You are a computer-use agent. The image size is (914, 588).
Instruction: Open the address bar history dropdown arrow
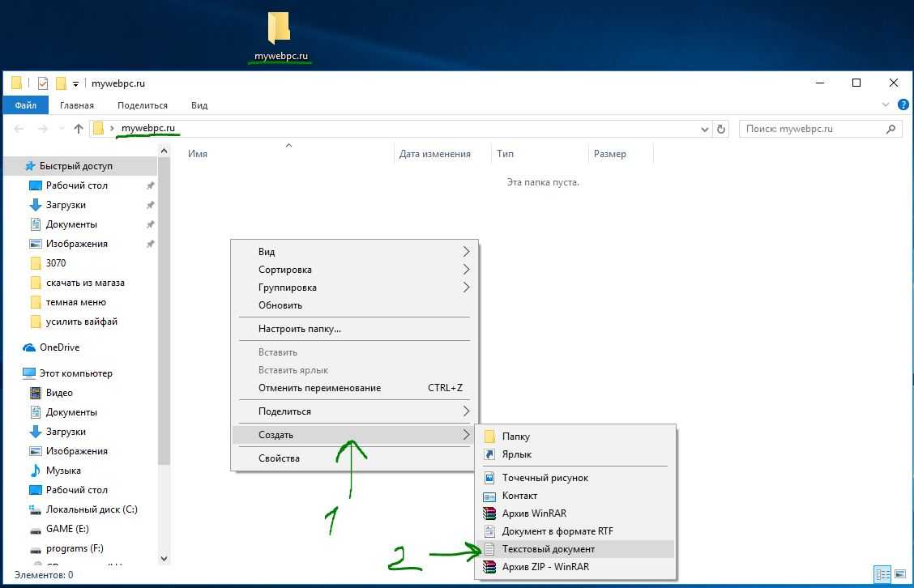pos(704,129)
